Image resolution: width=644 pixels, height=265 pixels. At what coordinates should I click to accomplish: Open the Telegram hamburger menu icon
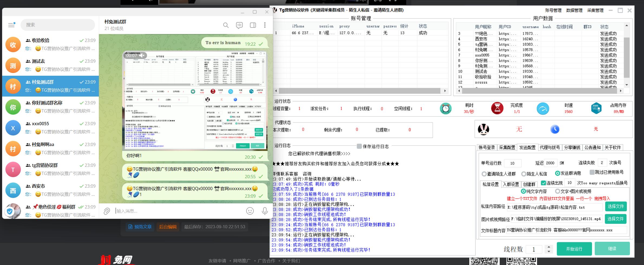[x=11, y=25]
